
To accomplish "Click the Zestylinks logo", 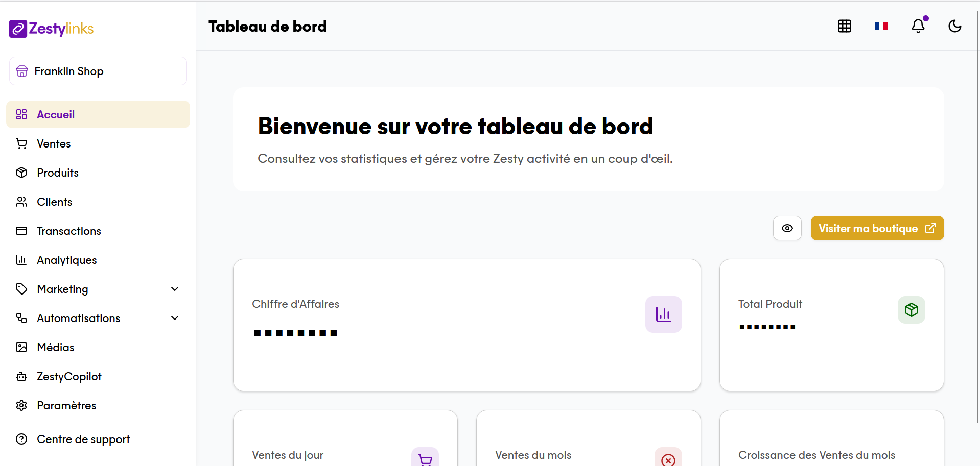I will [x=51, y=29].
